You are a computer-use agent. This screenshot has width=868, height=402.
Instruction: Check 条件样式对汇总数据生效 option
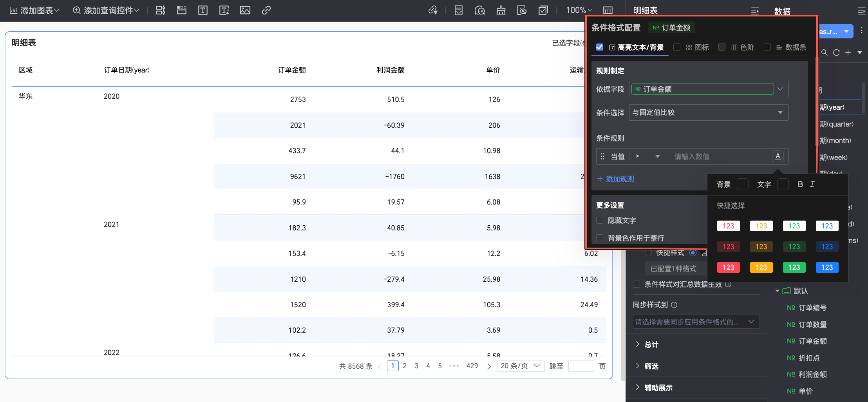pos(637,284)
